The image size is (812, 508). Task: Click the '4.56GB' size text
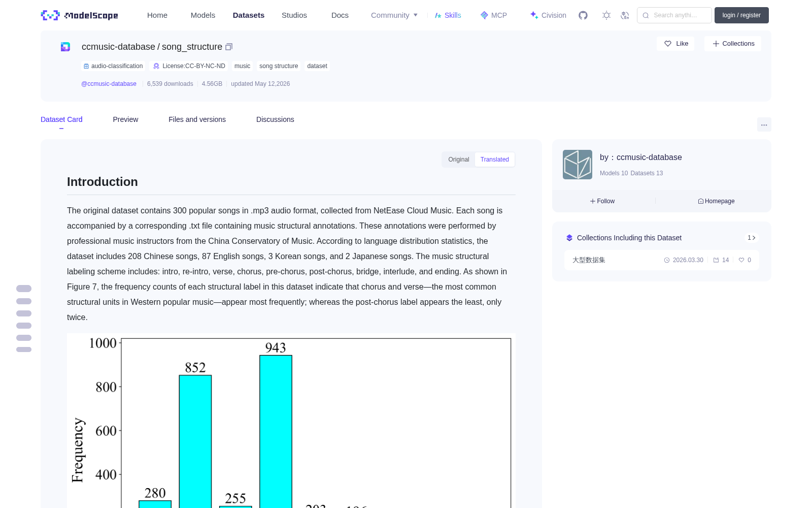click(x=212, y=84)
